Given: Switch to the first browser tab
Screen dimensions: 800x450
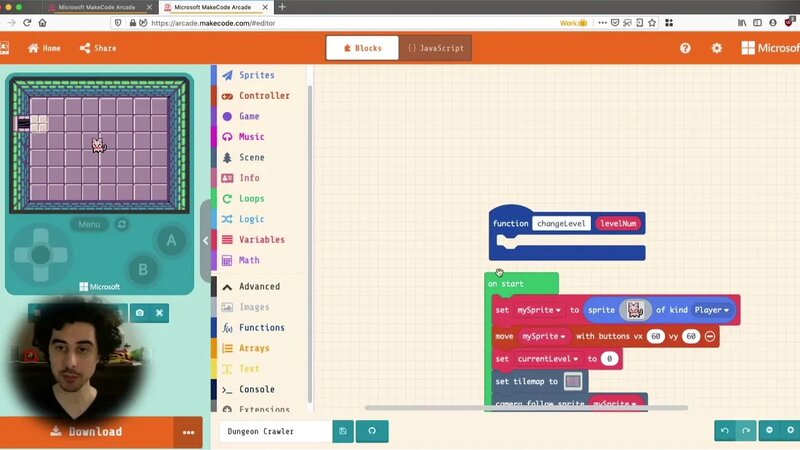Looking at the screenshot, I should tap(99, 7).
